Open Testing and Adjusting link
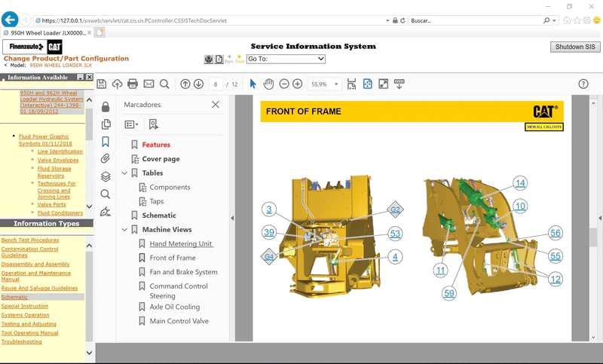 click(29, 324)
